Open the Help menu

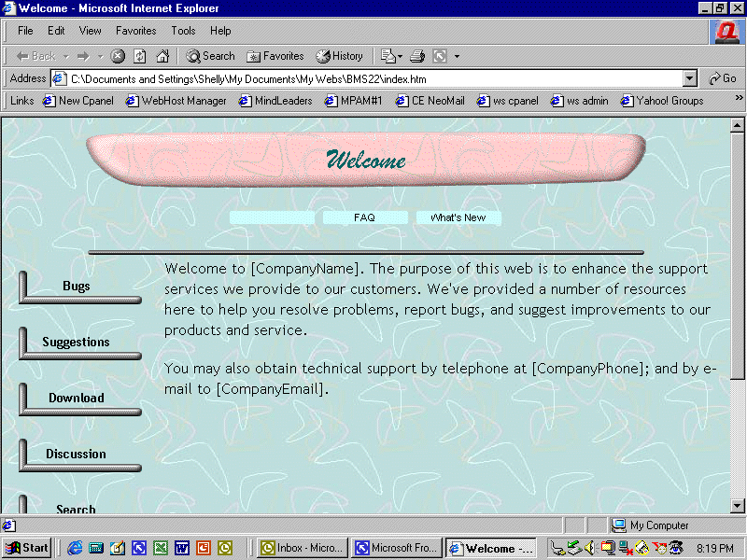pos(220,31)
